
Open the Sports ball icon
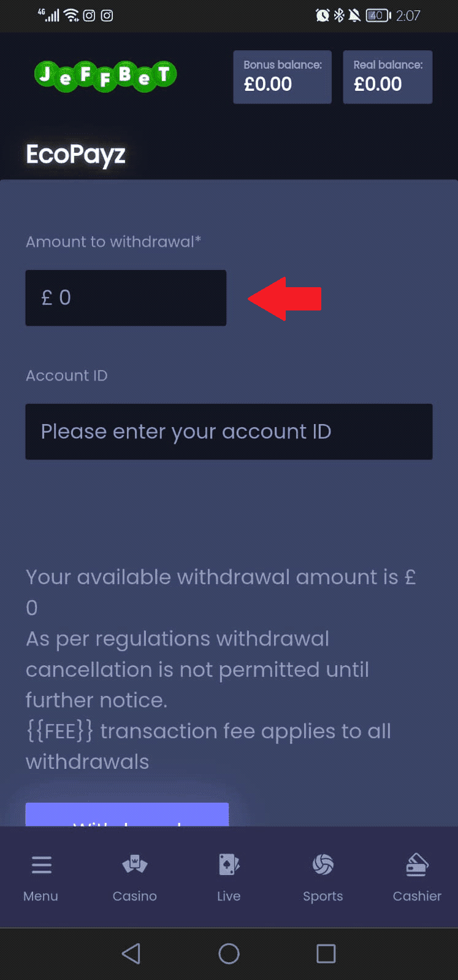[323, 865]
